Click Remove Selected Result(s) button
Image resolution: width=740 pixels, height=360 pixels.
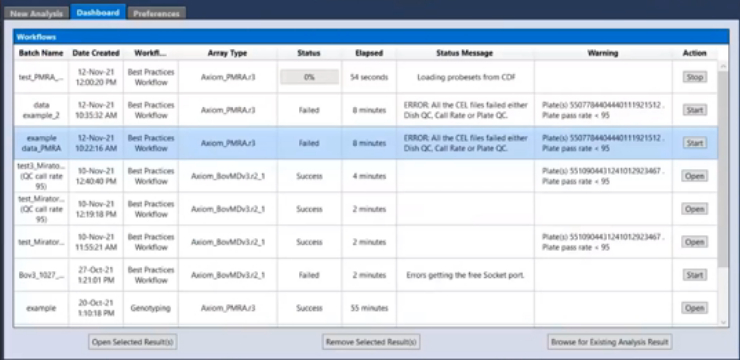coord(371,342)
